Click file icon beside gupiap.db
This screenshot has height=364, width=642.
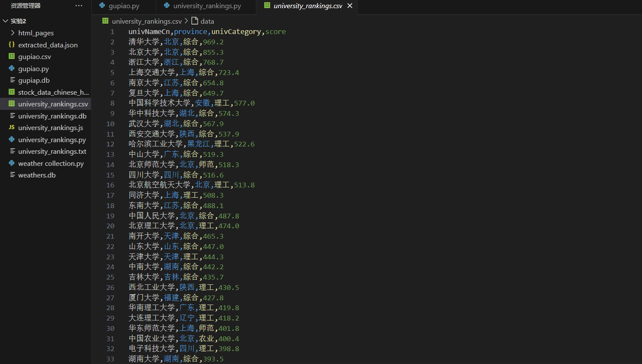(x=12, y=80)
